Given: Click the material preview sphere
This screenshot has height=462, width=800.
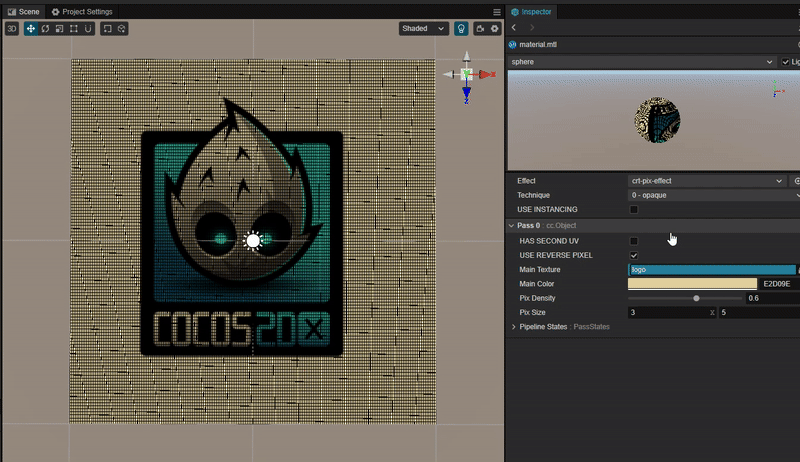Looking at the screenshot, I should point(657,120).
